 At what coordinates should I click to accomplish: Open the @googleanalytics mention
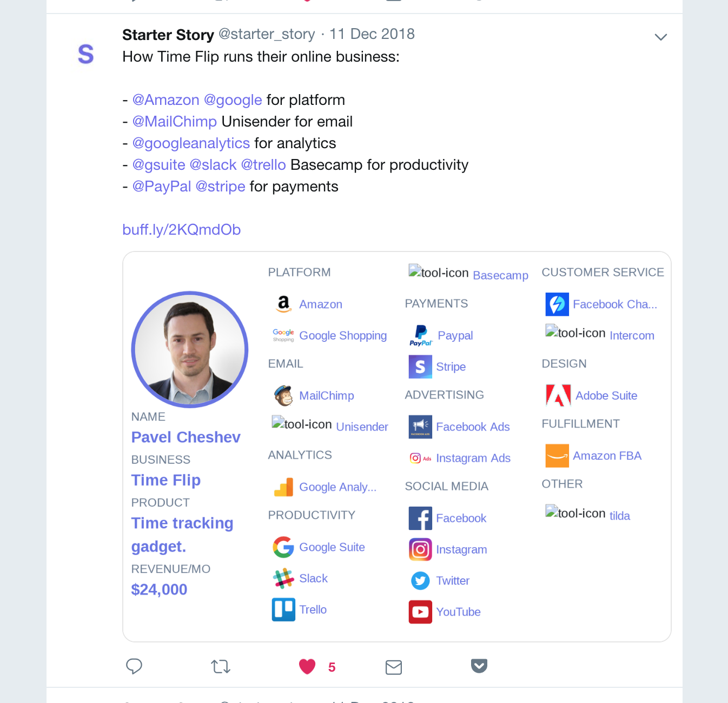pyautogui.click(x=191, y=143)
